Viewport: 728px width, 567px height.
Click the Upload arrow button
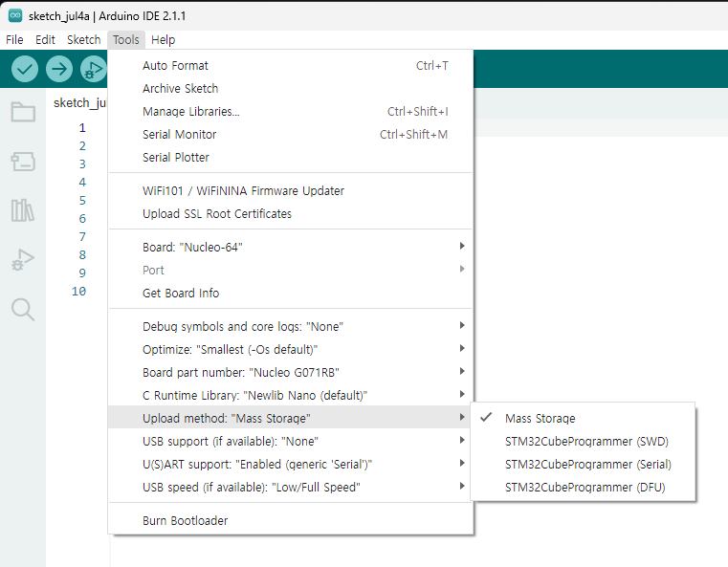[x=59, y=69]
